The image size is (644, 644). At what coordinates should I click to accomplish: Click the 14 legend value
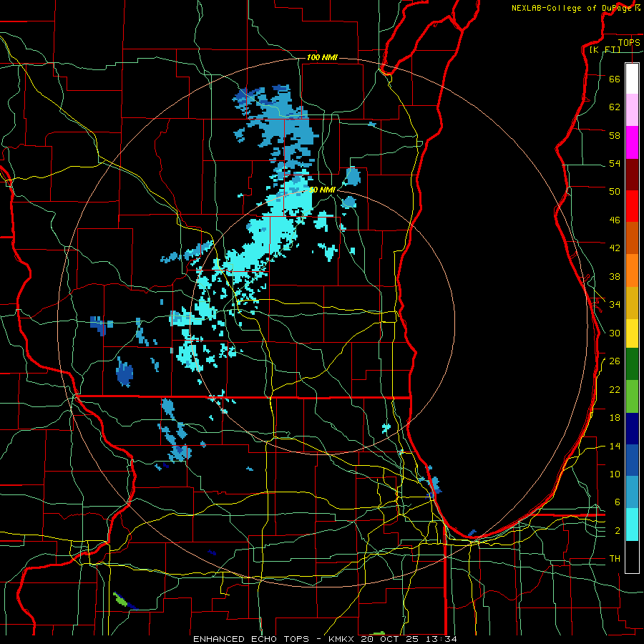tap(615, 446)
